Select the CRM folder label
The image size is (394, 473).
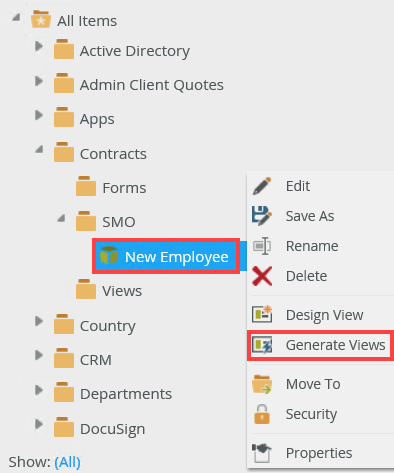(x=96, y=360)
